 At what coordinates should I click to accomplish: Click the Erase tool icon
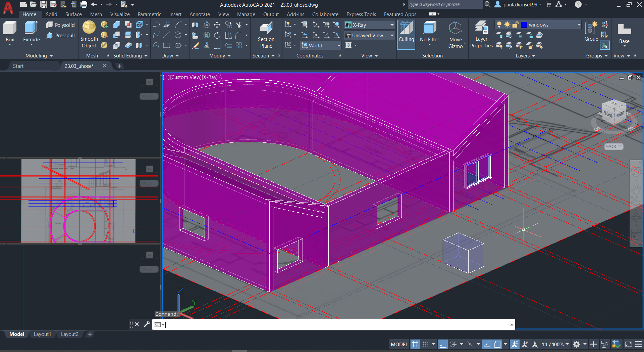pos(195,45)
